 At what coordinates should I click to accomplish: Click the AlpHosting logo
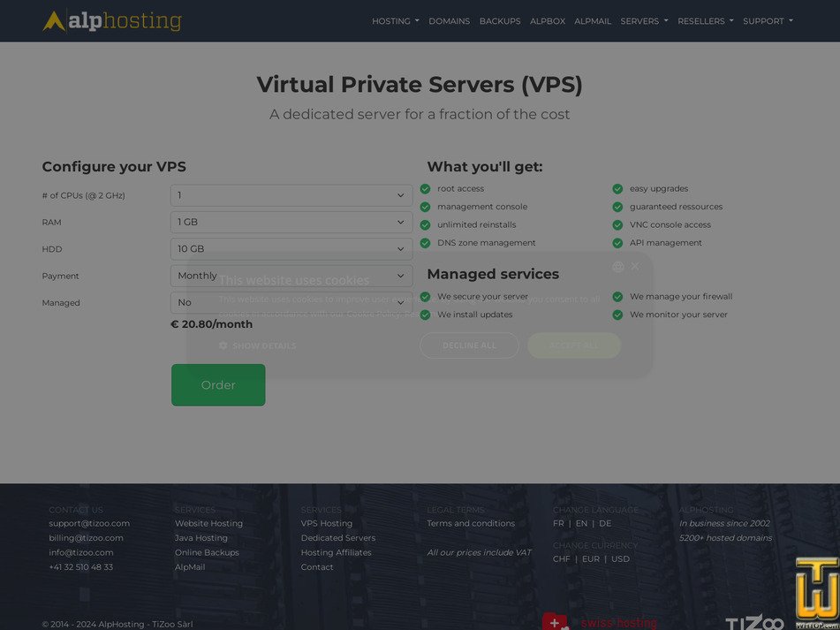(x=112, y=21)
